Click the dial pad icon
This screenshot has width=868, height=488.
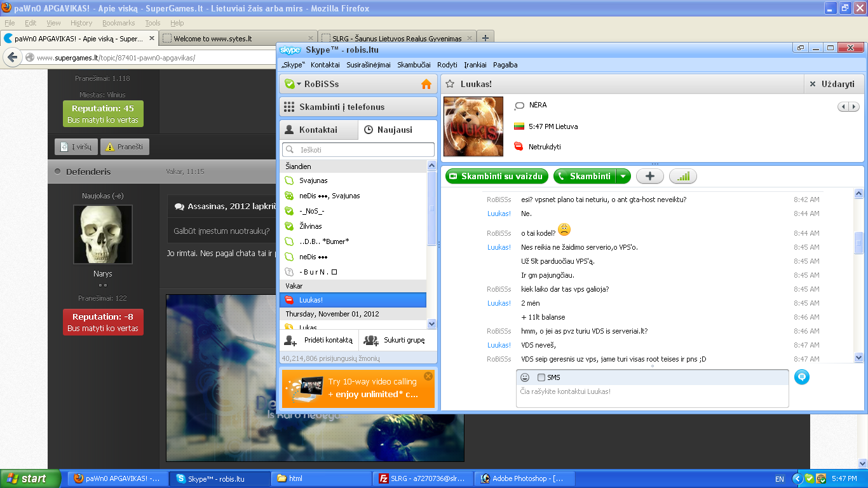click(289, 107)
